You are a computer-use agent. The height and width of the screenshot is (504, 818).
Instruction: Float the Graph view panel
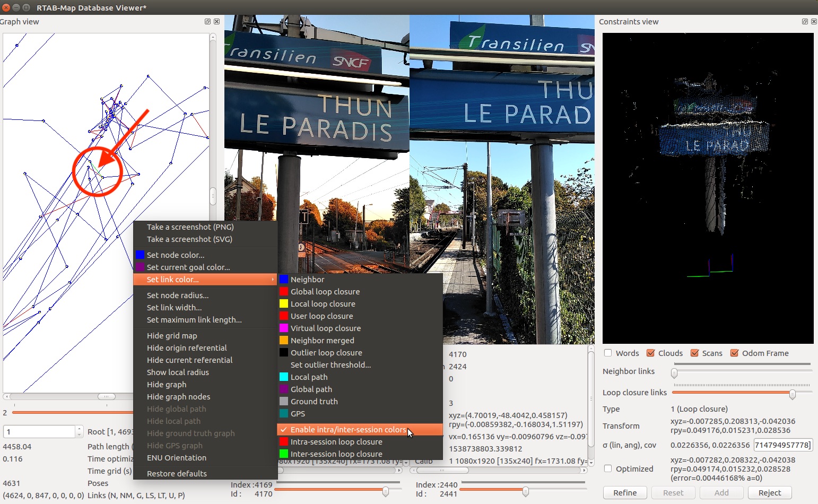click(207, 22)
